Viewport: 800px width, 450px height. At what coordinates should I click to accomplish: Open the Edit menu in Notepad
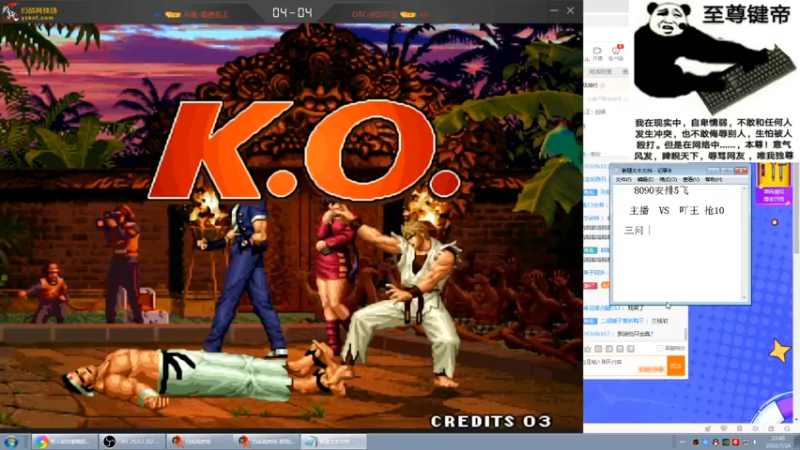[x=645, y=180]
